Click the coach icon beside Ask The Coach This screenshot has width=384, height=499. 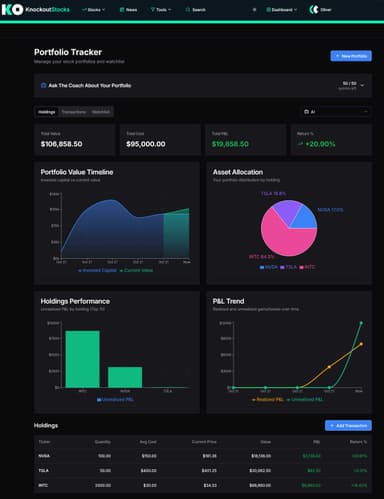pos(43,85)
